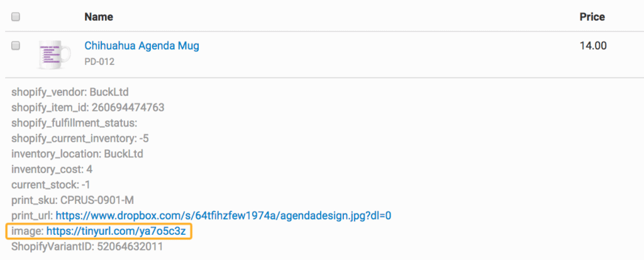The image size is (644, 260).
Task: Open the Chihuahua Agenda Mug product link
Action: tap(142, 46)
